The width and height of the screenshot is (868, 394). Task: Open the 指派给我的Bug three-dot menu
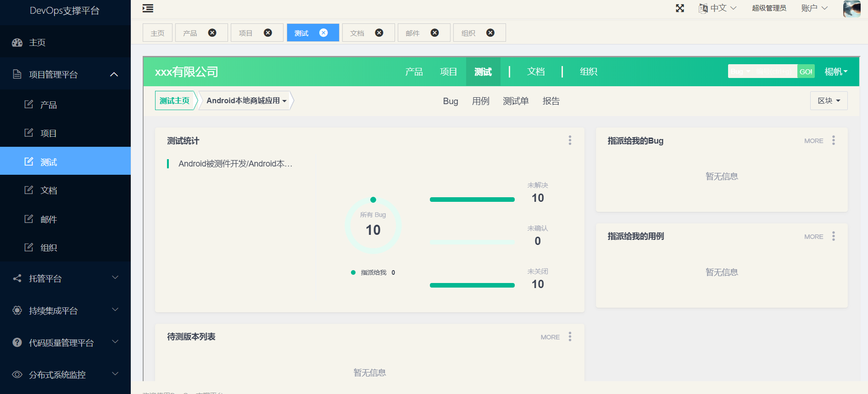coord(833,140)
